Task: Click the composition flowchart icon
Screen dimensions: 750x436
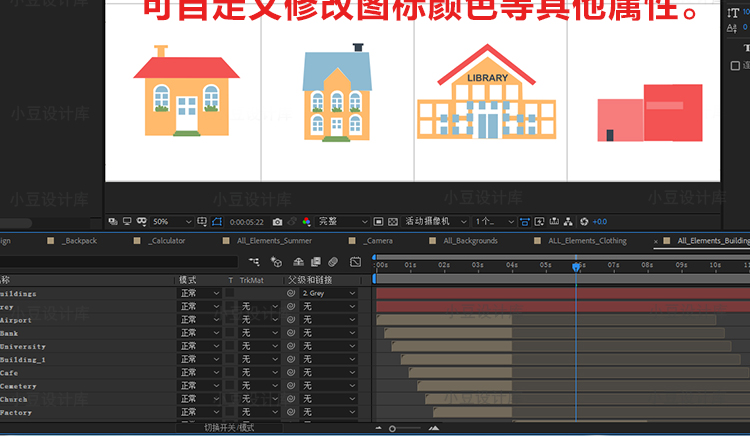Action: click(x=568, y=221)
